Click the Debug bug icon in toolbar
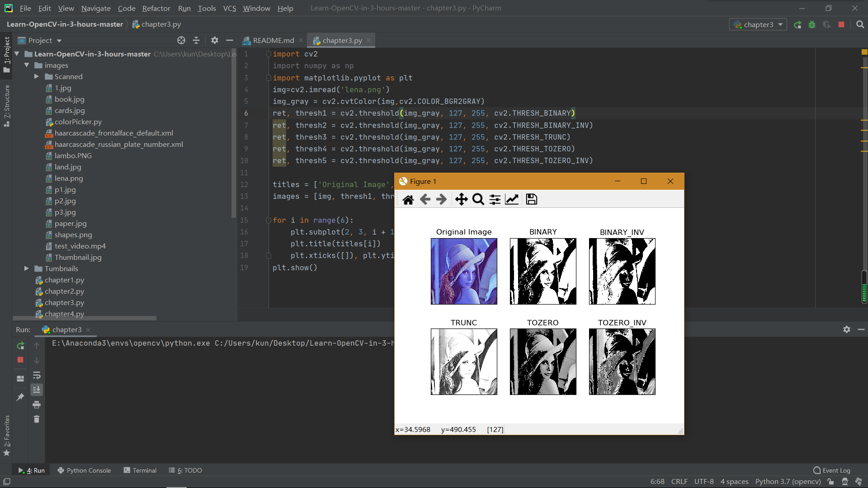This screenshot has width=868, height=488. coord(812,24)
